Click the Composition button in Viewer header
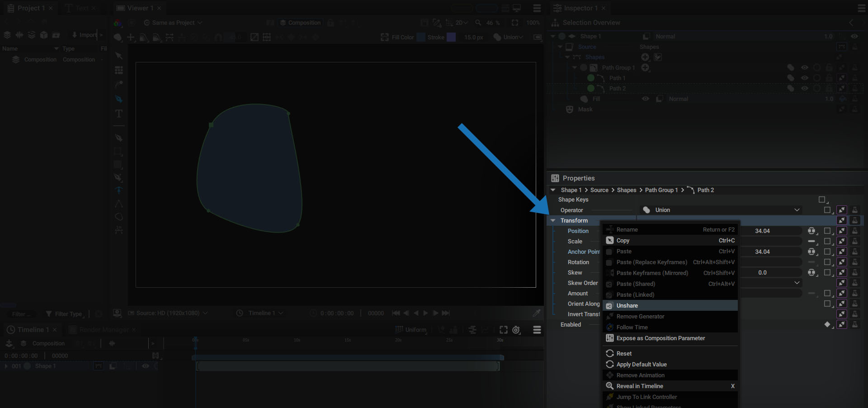The image size is (868, 408). point(300,23)
